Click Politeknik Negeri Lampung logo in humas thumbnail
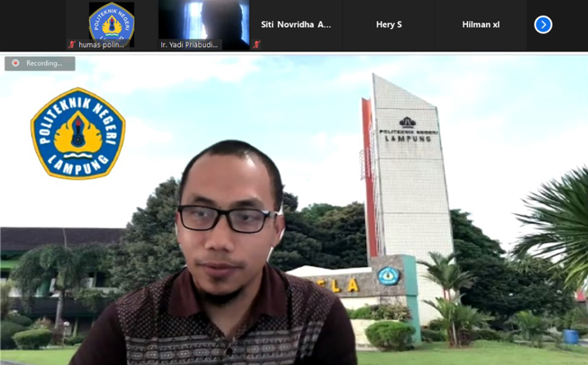This screenshot has width=588, height=365. click(x=111, y=22)
